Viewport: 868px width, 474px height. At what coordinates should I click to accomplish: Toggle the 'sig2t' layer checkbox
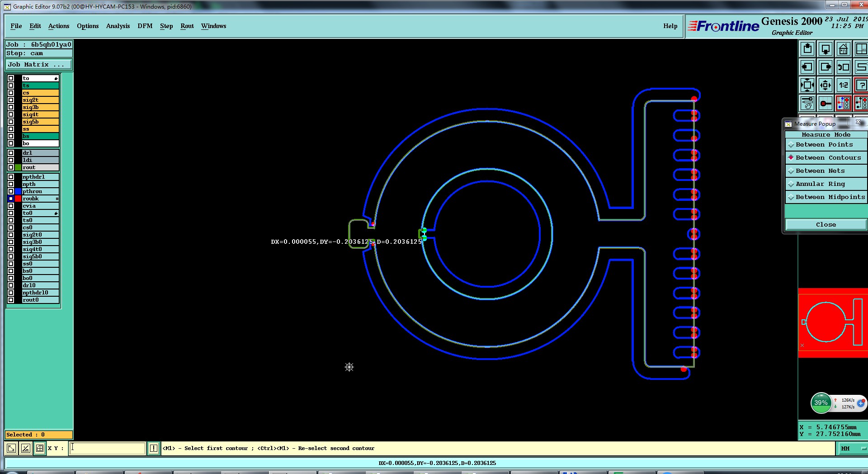coord(11,100)
